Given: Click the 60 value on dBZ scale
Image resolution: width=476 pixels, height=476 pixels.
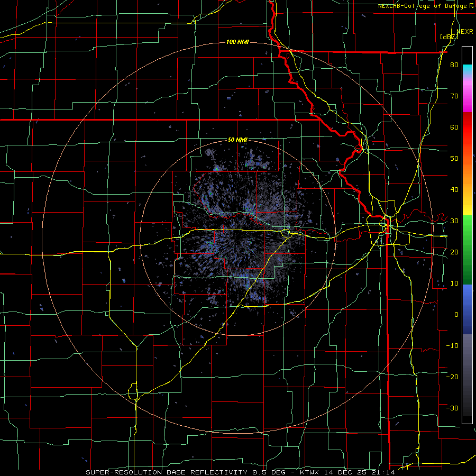Looking at the screenshot, I should tap(454, 127).
